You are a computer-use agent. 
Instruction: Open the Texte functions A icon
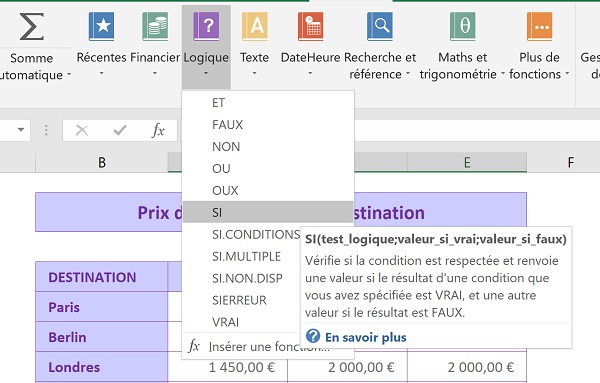click(x=255, y=26)
